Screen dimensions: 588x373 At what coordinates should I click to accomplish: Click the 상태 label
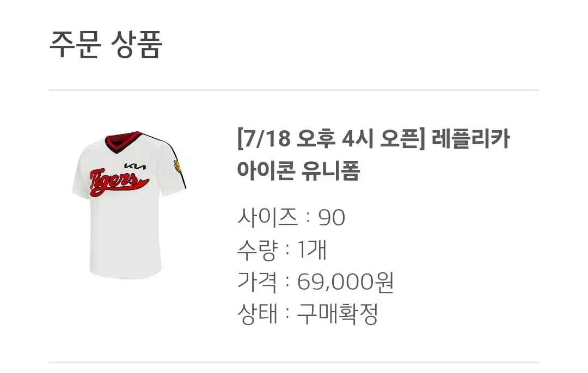[257, 314]
